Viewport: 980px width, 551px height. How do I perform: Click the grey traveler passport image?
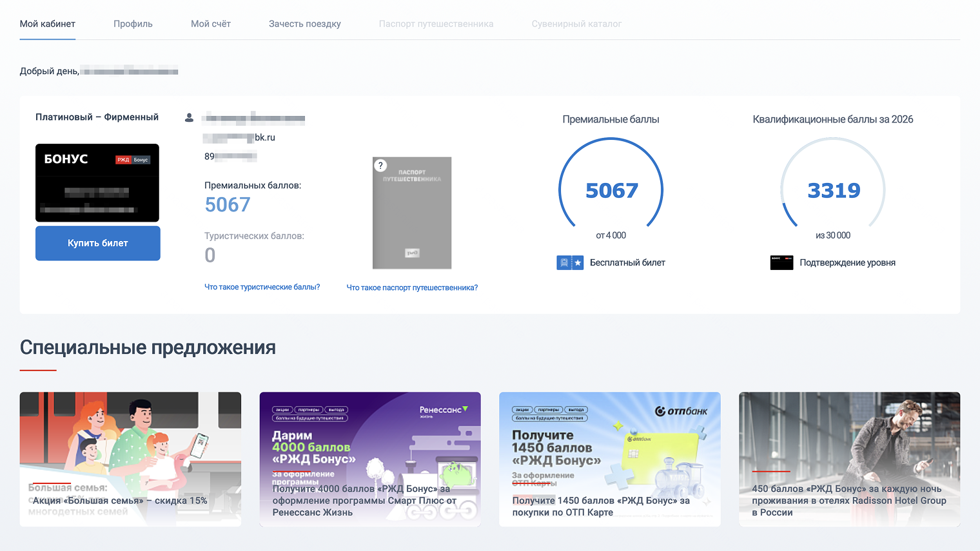click(x=412, y=213)
